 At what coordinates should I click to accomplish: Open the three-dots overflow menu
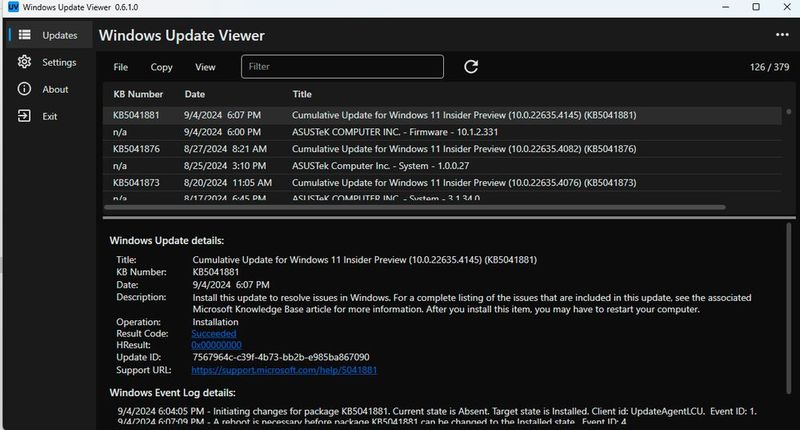pyautogui.click(x=782, y=35)
